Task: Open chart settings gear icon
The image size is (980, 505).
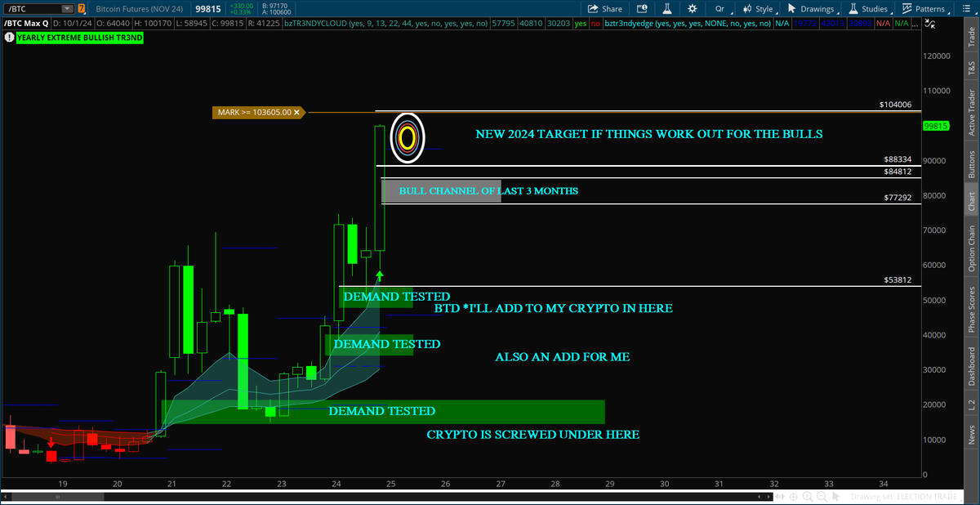Action: (693, 9)
